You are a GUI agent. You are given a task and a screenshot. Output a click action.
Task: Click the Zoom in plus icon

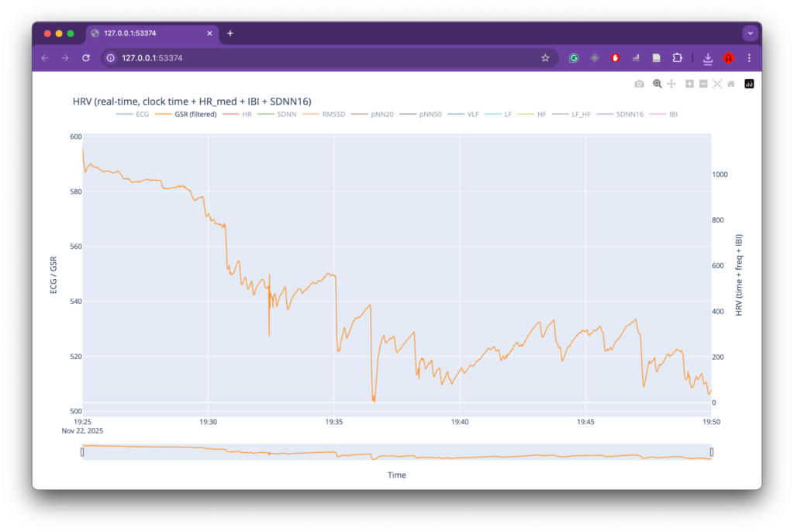tap(689, 84)
